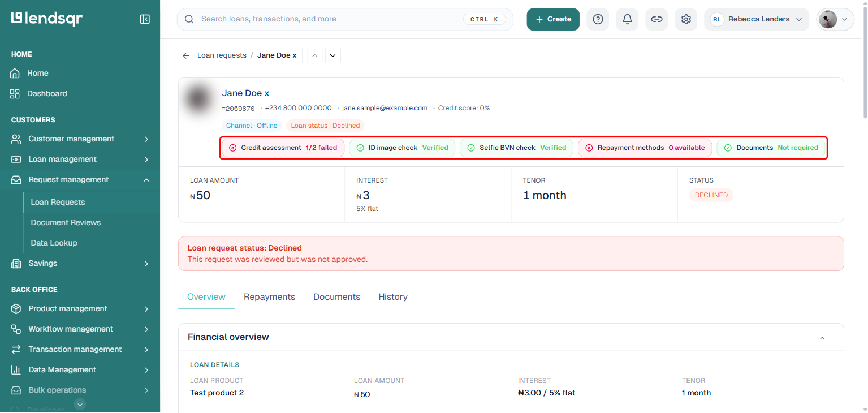Expand the Savings submenu
This screenshot has width=868, height=413.
click(x=146, y=263)
